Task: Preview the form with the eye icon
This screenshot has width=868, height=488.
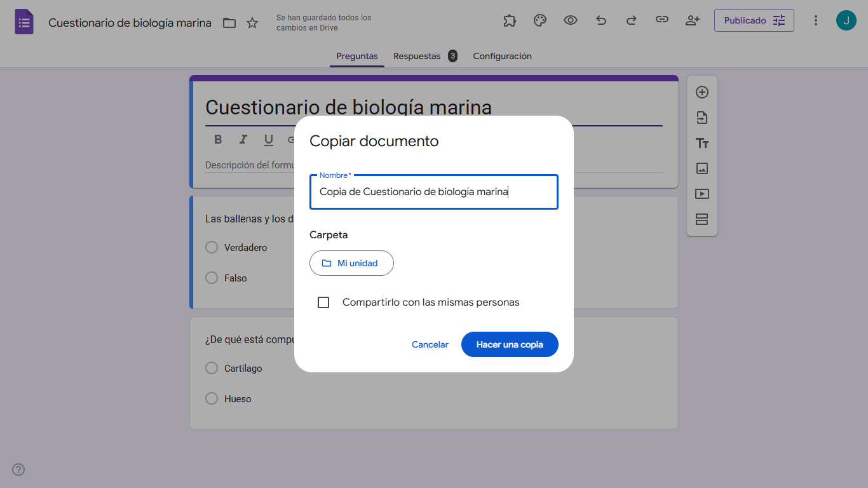Action: (x=571, y=20)
